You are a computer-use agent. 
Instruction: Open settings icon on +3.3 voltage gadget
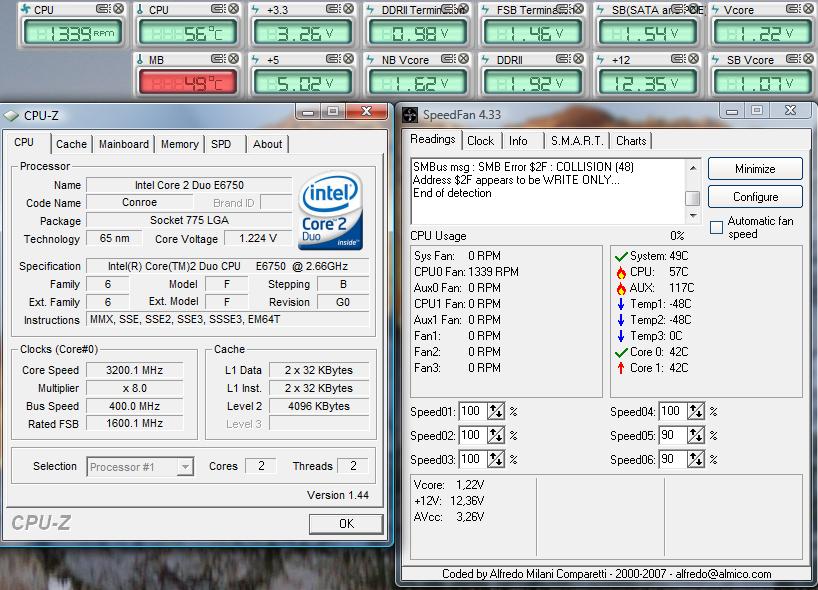333,9
